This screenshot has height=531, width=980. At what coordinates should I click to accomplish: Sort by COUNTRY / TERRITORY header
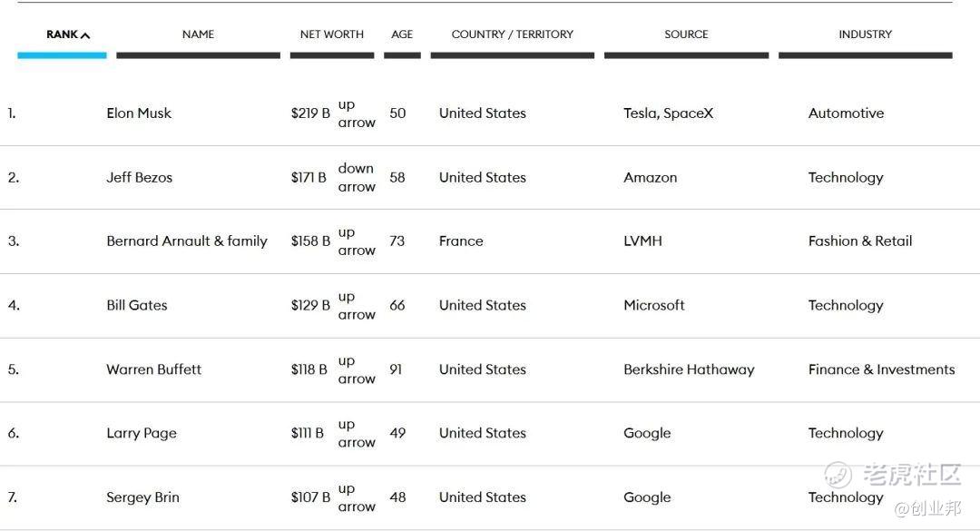(512, 34)
